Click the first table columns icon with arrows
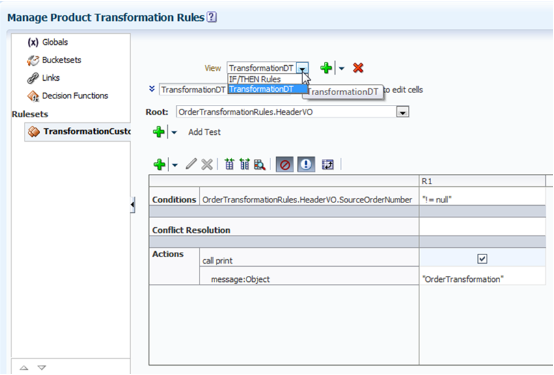The image size is (554, 375). pyautogui.click(x=230, y=164)
